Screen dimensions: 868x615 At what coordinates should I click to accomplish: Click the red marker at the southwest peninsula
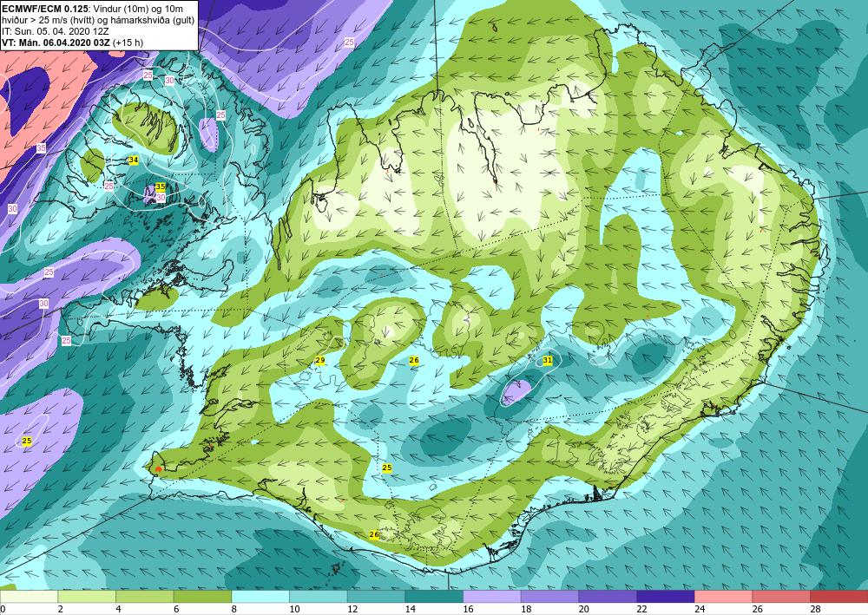[x=158, y=469]
